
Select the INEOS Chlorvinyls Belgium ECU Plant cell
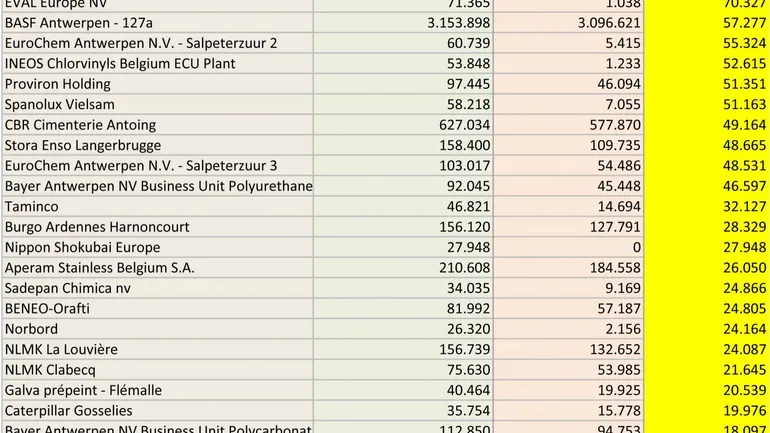157,64
